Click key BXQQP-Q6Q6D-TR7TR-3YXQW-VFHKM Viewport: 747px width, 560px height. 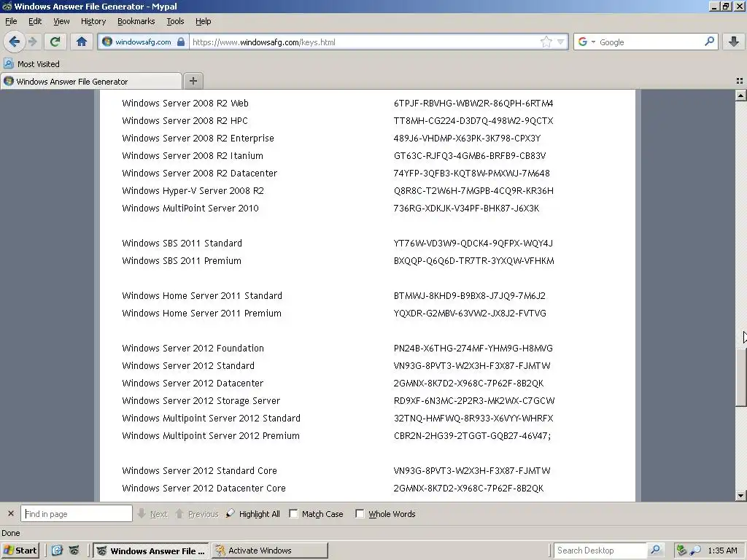473,261
